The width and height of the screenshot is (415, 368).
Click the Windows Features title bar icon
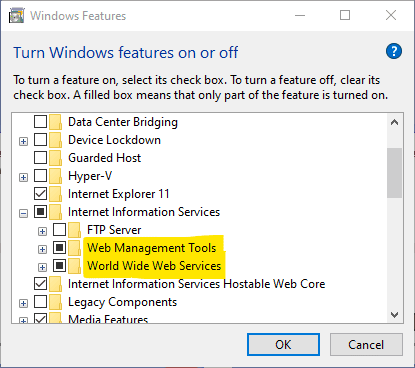(x=17, y=16)
